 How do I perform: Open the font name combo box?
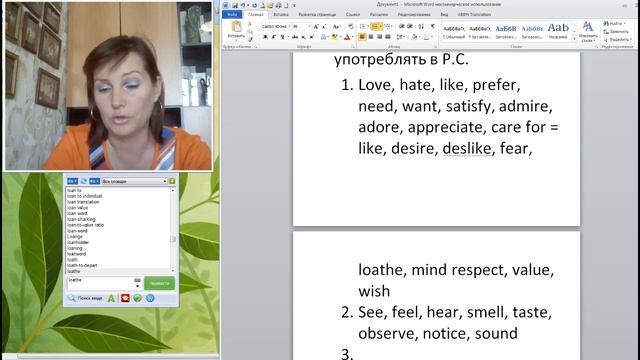[276, 27]
